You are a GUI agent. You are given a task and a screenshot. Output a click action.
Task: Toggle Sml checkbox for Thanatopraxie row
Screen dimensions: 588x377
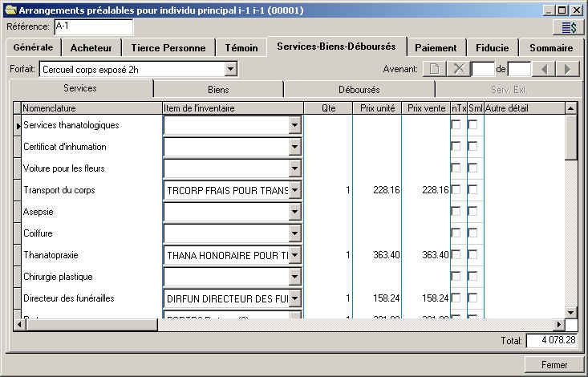tap(473, 254)
